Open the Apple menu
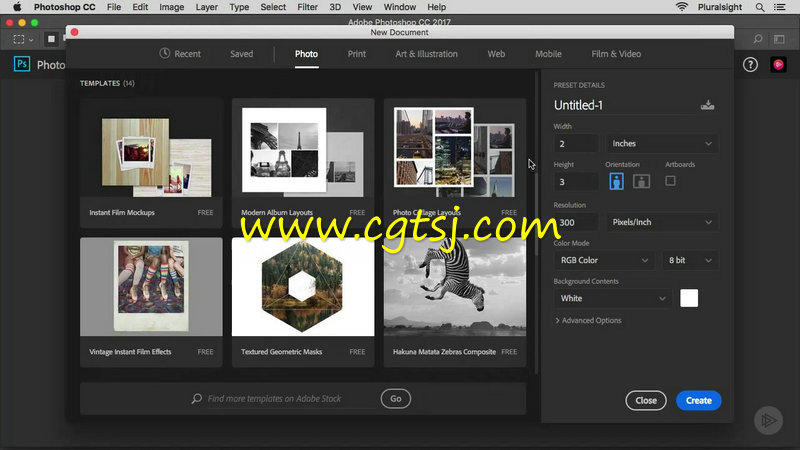The image size is (800, 450). coord(17,7)
